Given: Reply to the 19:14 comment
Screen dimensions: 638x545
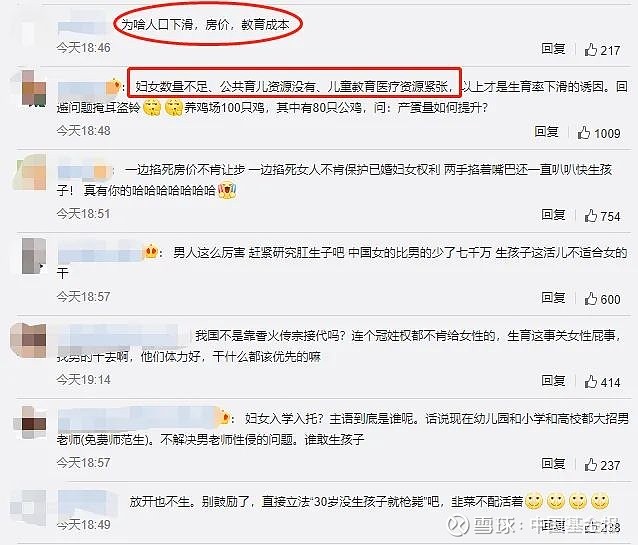Looking at the screenshot, I should pos(553,381).
